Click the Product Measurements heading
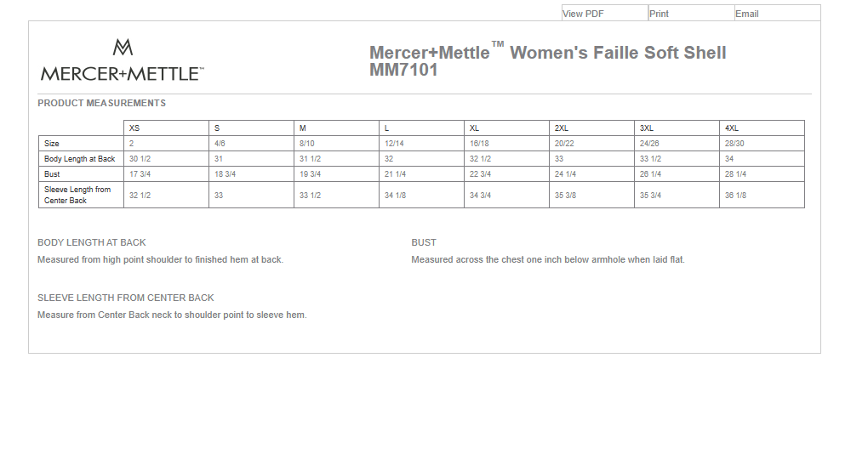The image size is (868, 460). point(102,103)
